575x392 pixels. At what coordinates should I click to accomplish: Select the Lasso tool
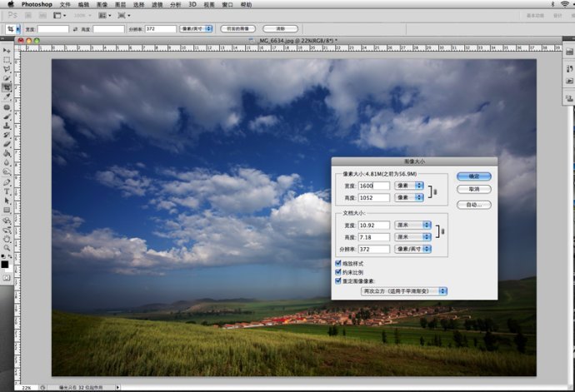point(7,69)
